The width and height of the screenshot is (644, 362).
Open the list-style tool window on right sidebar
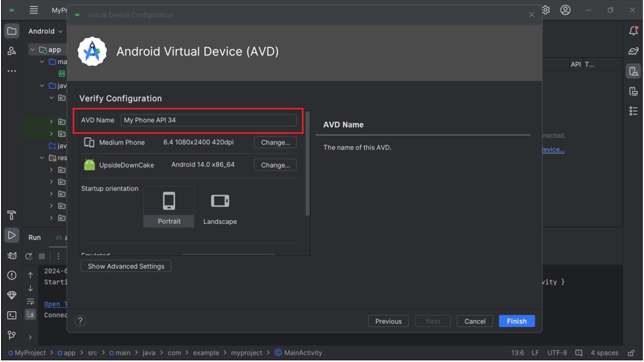point(633,111)
